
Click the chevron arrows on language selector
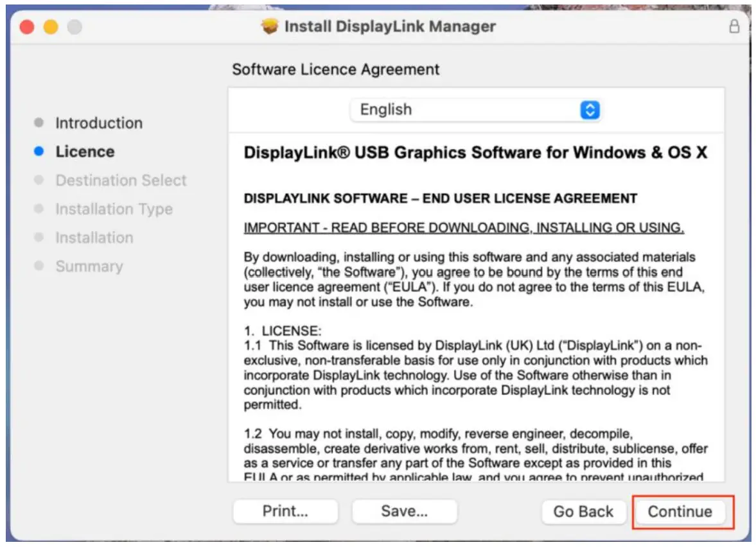589,109
